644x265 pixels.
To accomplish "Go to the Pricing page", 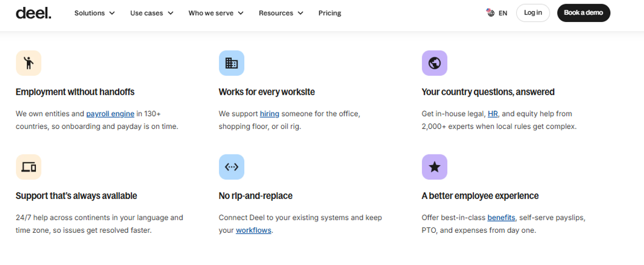I will (330, 13).
